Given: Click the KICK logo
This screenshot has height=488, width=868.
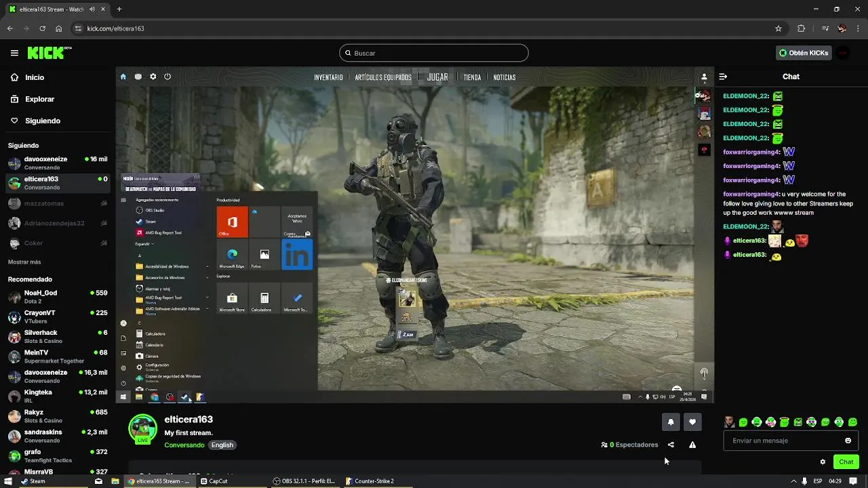Looking at the screenshot, I should tap(50, 53).
